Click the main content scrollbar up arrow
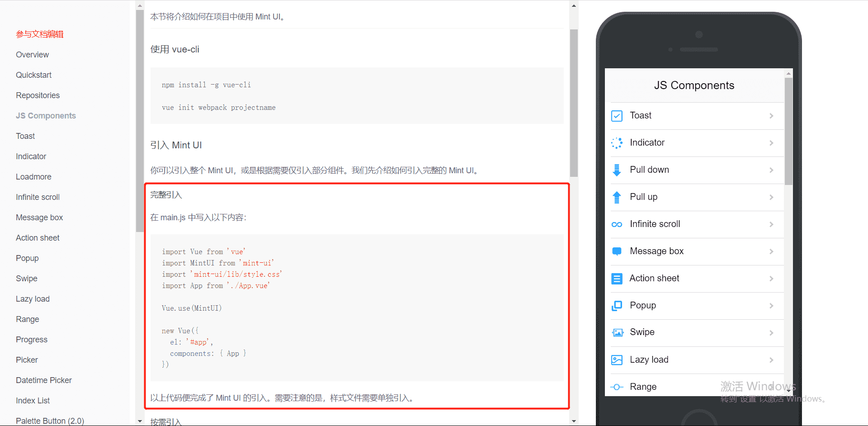Image resolution: width=868 pixels, height=426 pixels. point(574,6)
